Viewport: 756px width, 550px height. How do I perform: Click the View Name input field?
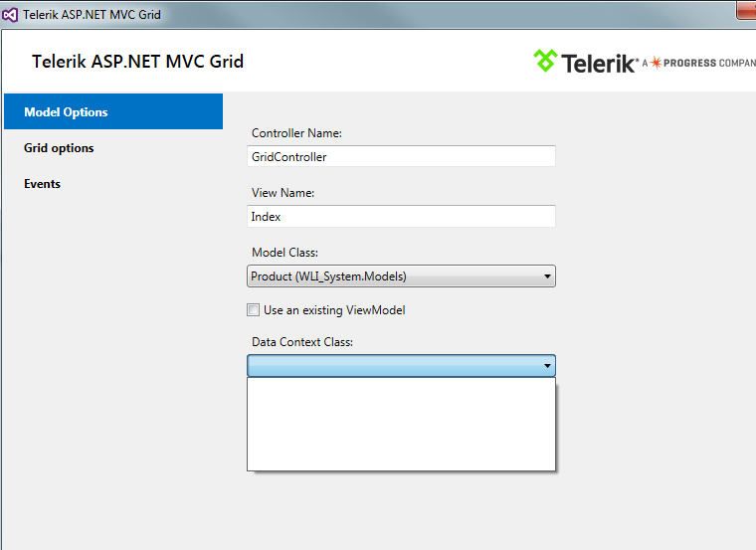coord(401,216)
